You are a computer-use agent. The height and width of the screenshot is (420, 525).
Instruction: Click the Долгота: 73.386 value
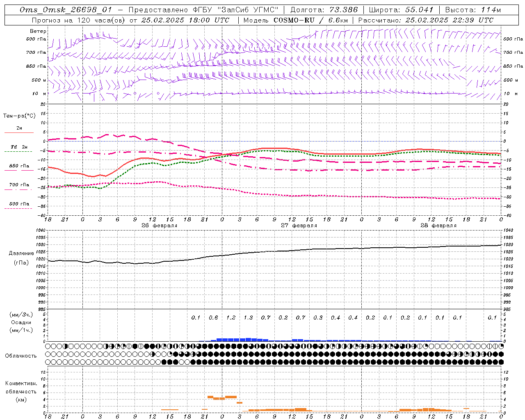pyautogui.click(x=324, y=10)
